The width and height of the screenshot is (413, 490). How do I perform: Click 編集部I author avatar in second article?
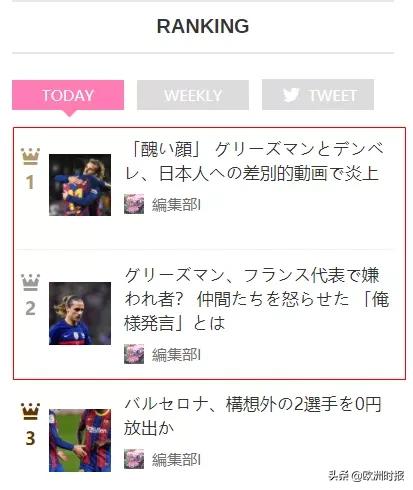pyautogui.click(x=134, y=354)
